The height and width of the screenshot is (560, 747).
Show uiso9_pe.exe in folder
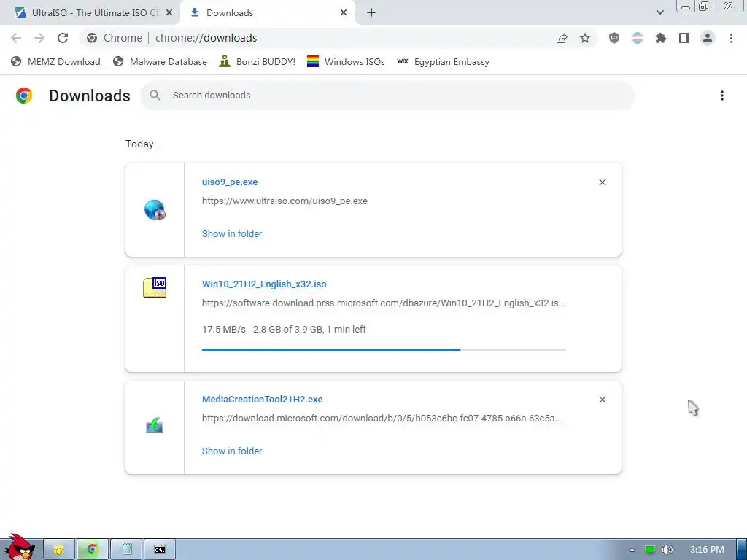(232, 234)
